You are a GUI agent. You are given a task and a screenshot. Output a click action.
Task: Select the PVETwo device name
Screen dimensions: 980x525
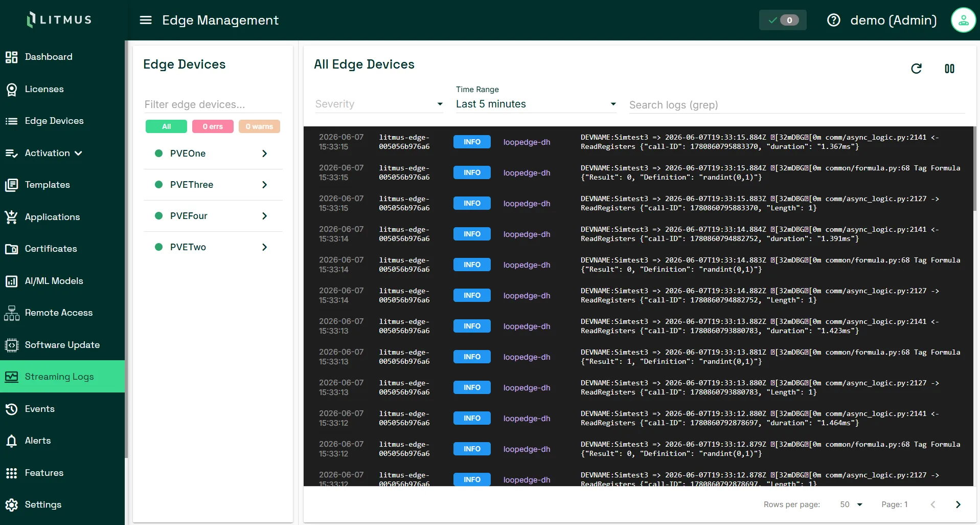click(188, 247)
